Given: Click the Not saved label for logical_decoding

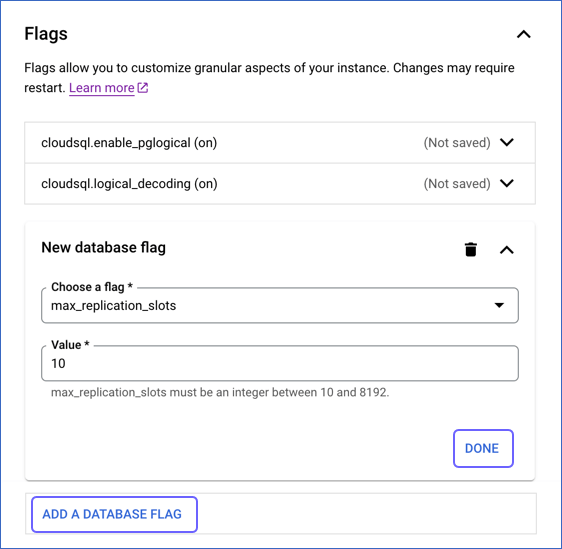Looking at the screenshot, I should 457,183.
